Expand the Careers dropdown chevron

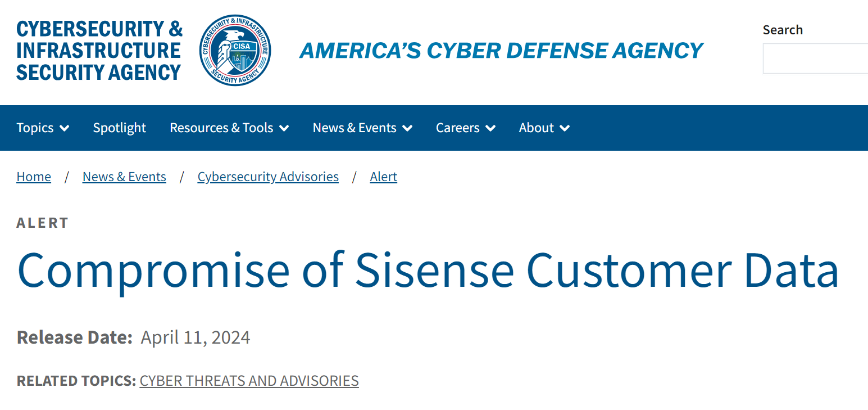coord(490,128)
